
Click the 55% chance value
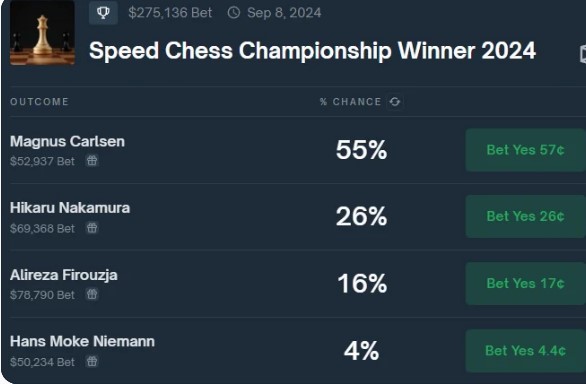click(x=361, y=150)
